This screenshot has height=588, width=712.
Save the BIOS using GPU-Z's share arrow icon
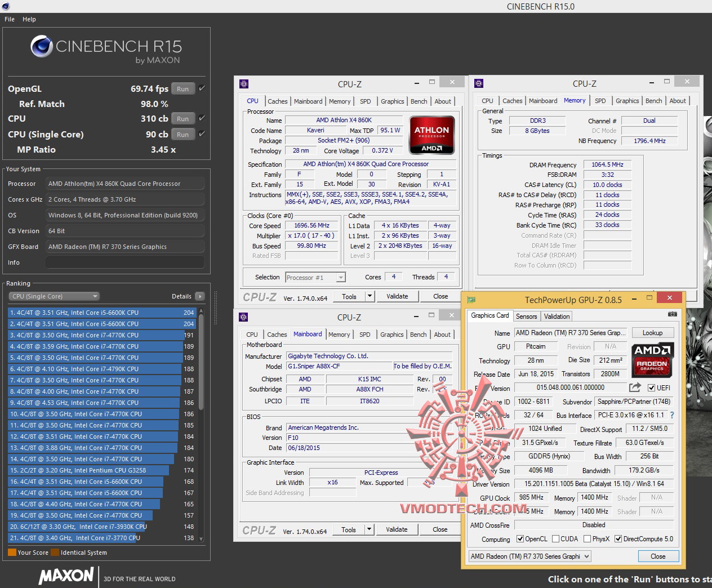pos(635,387)
